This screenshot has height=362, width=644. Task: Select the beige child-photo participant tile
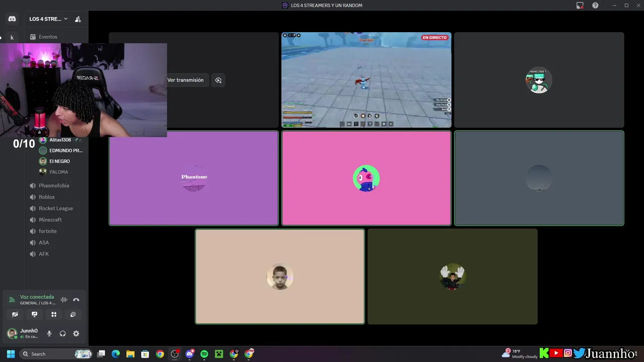pyautogui.click(x=280, y=277)
